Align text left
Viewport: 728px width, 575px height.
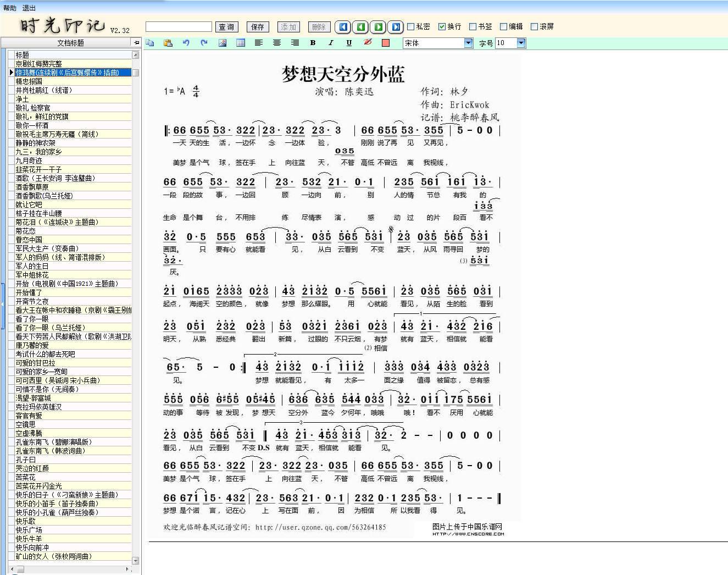tap(259, 43)
